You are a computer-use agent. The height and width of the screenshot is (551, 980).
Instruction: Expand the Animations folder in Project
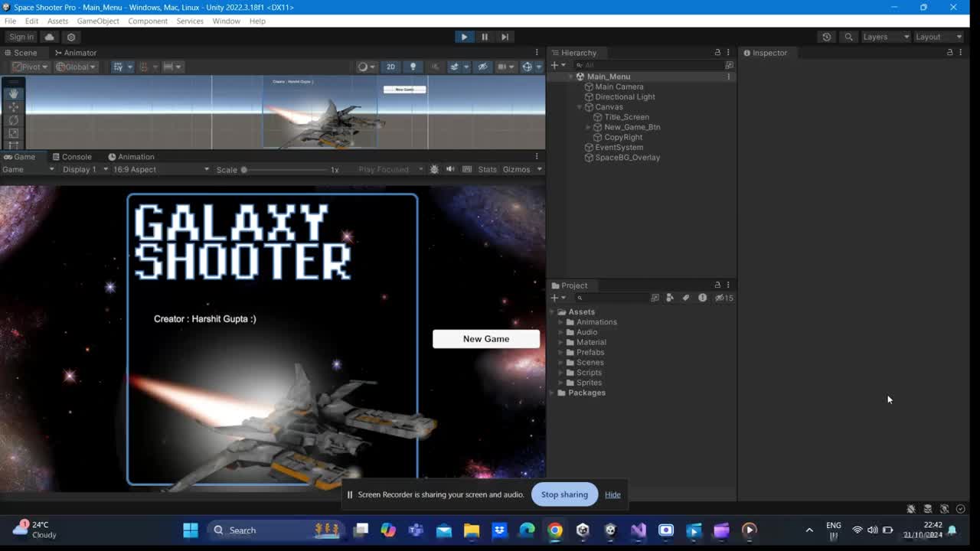(560, 322)
